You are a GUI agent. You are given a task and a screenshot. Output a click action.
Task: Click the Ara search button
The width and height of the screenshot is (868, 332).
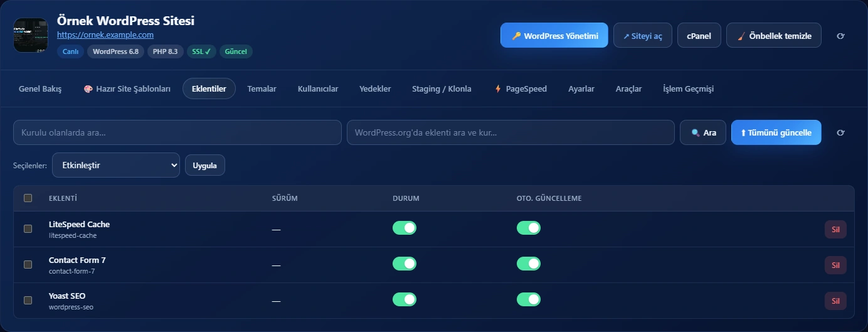click(x=703, y=132)
